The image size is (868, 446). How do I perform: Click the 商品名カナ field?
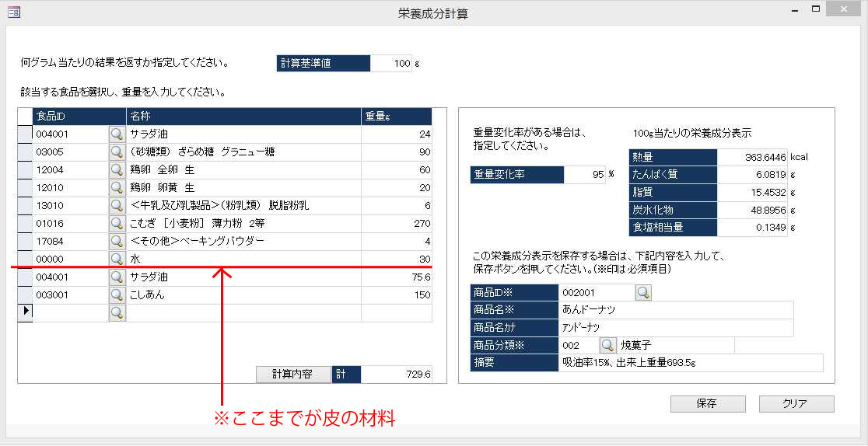pyautogui.click(x=677, y=328)
